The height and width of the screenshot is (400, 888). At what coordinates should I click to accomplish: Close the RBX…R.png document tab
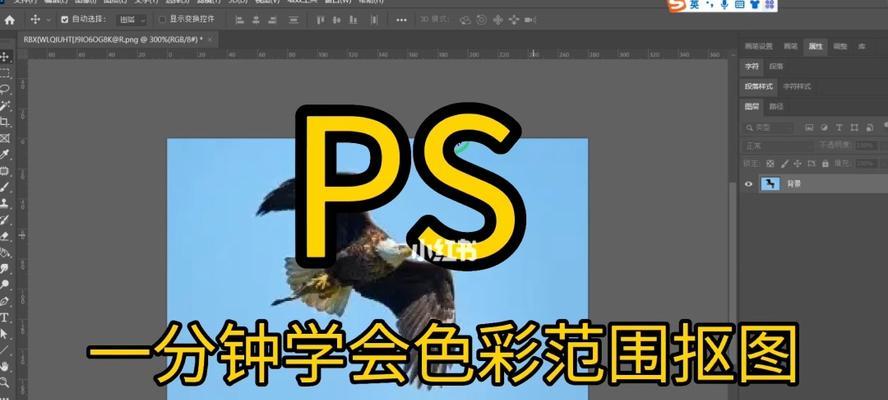click(x=210, y=40)
